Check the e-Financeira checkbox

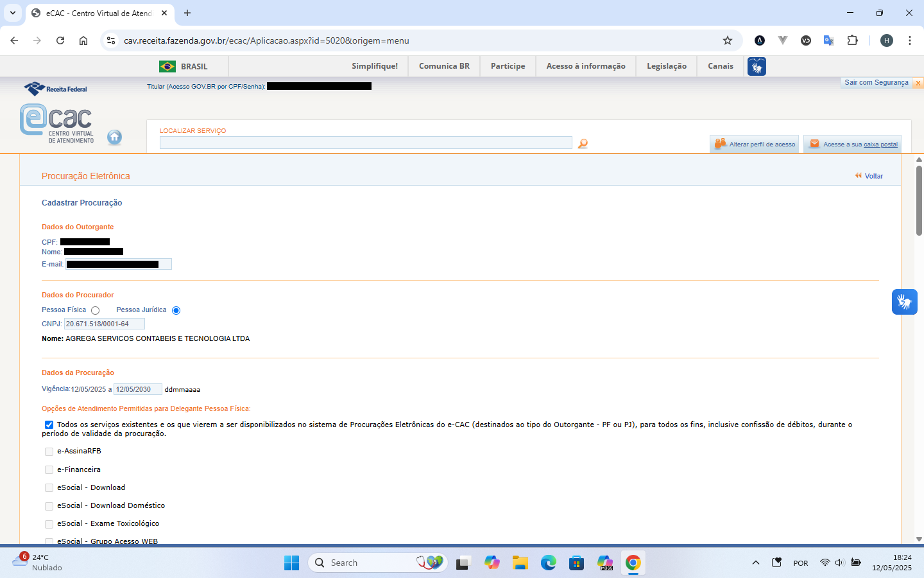click(x=49, y=470)
